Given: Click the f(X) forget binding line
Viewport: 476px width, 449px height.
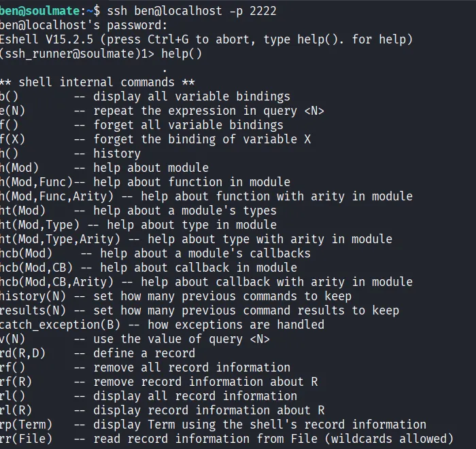Looking at the screenshot, I should (155, 139).
